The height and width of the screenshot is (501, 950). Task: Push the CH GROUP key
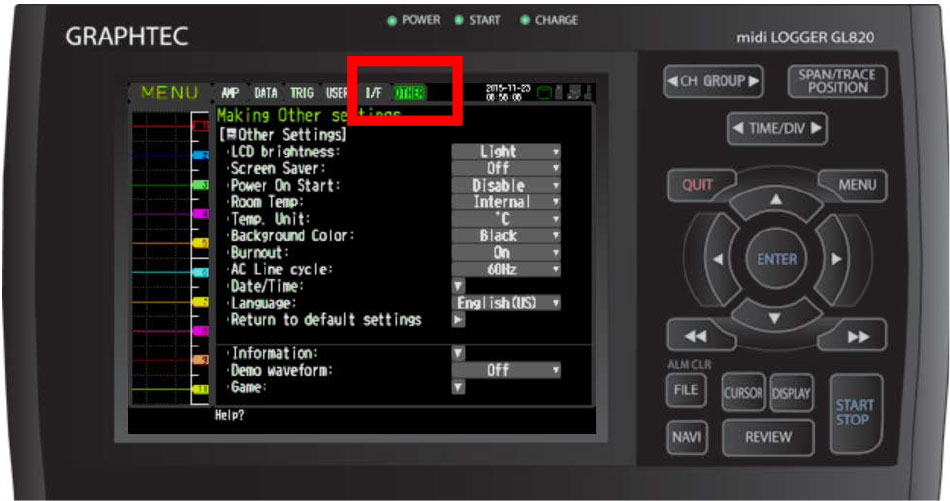[x=713, y=81]
